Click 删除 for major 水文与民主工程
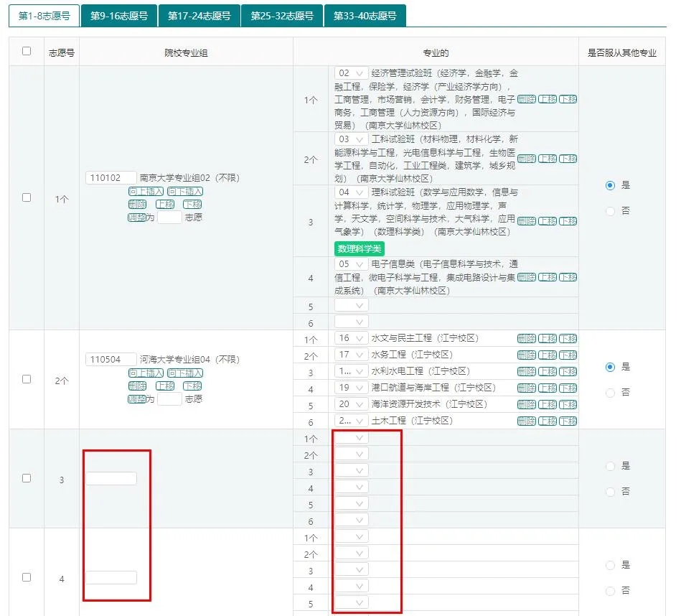 pyautogui.click(x=526, y=339)
